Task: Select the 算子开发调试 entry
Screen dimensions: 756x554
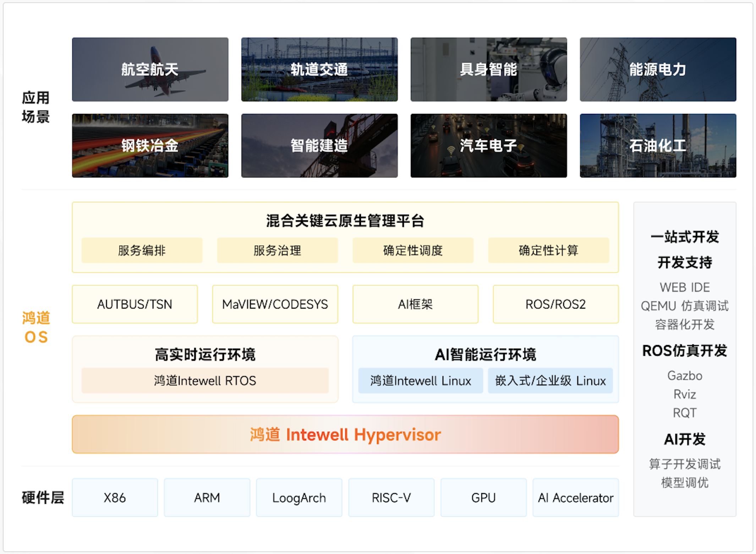Action: pos(685,464)
